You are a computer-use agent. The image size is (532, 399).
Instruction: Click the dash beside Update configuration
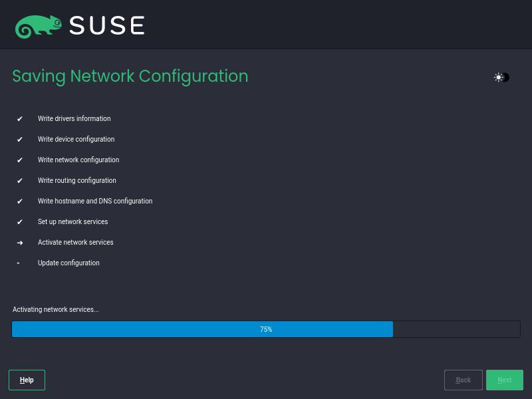tap(18, 263)
